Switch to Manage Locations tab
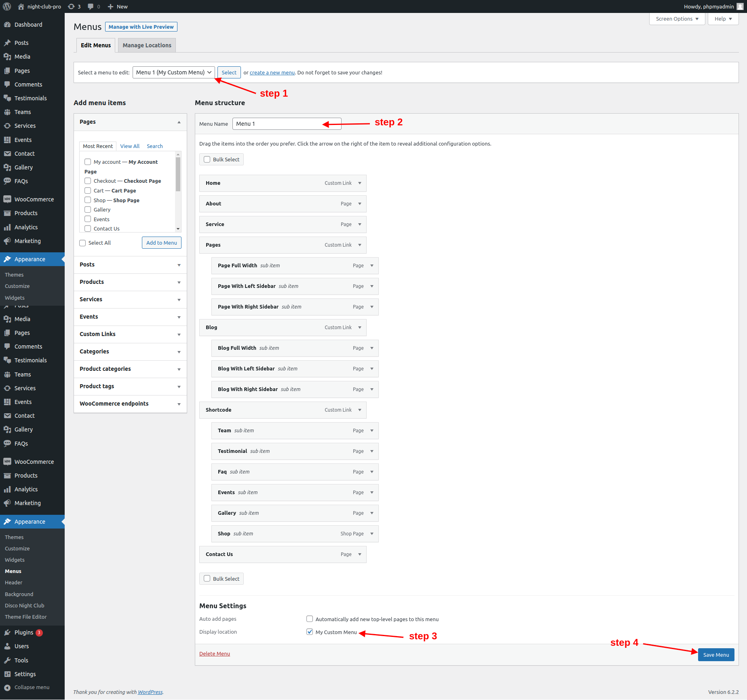747x700 pixels. (x=147, y=45)
